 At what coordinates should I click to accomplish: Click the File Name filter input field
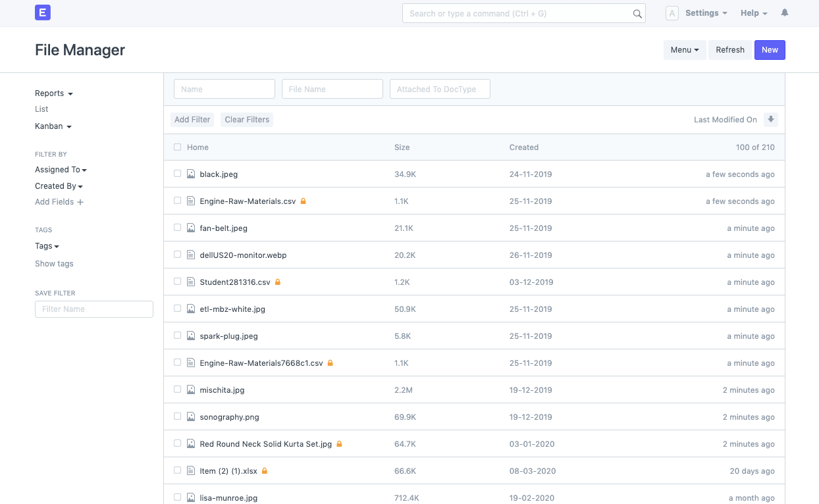[332, 89]
